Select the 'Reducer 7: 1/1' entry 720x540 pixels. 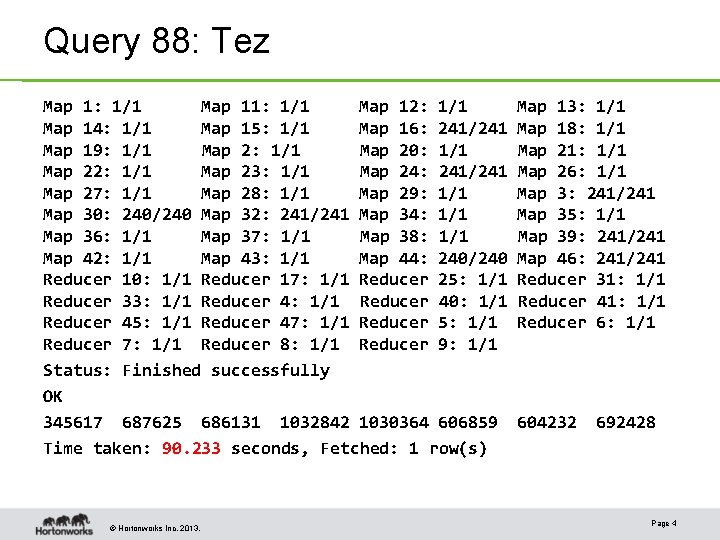click(112, 345)
